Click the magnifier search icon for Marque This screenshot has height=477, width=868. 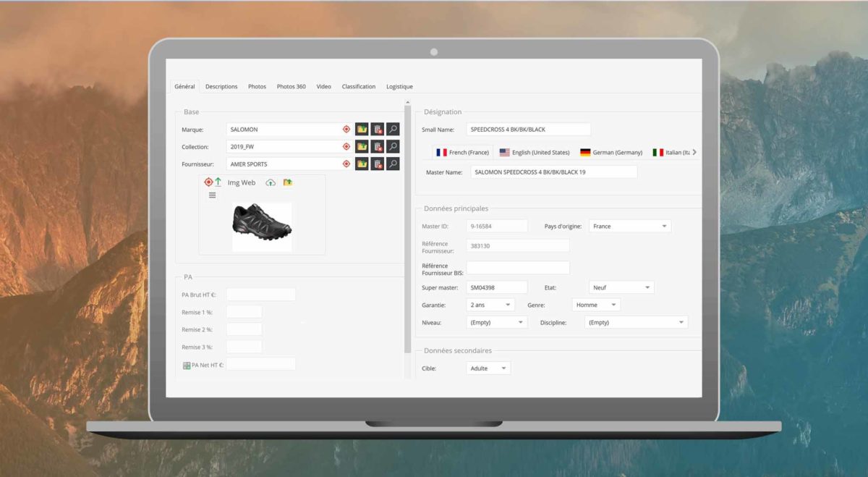[x=393, y=129]
